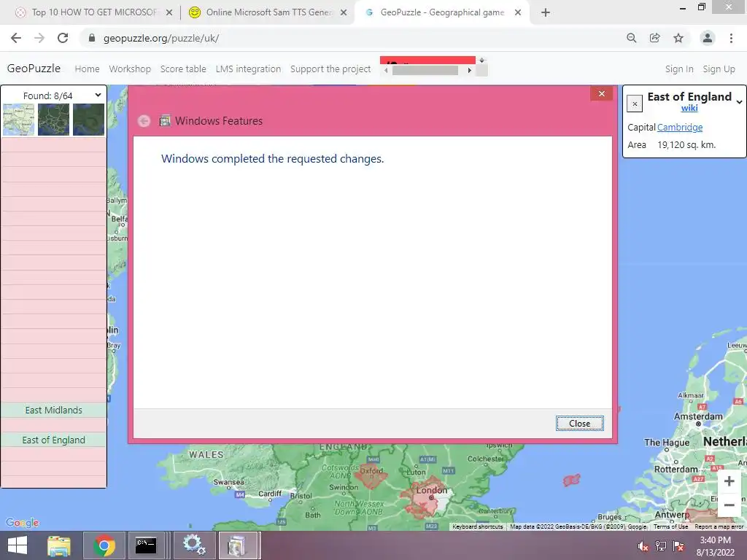Screen dimensions: 747x560
Task: Click the Google logo on the map
Action: tap(23, 522)
